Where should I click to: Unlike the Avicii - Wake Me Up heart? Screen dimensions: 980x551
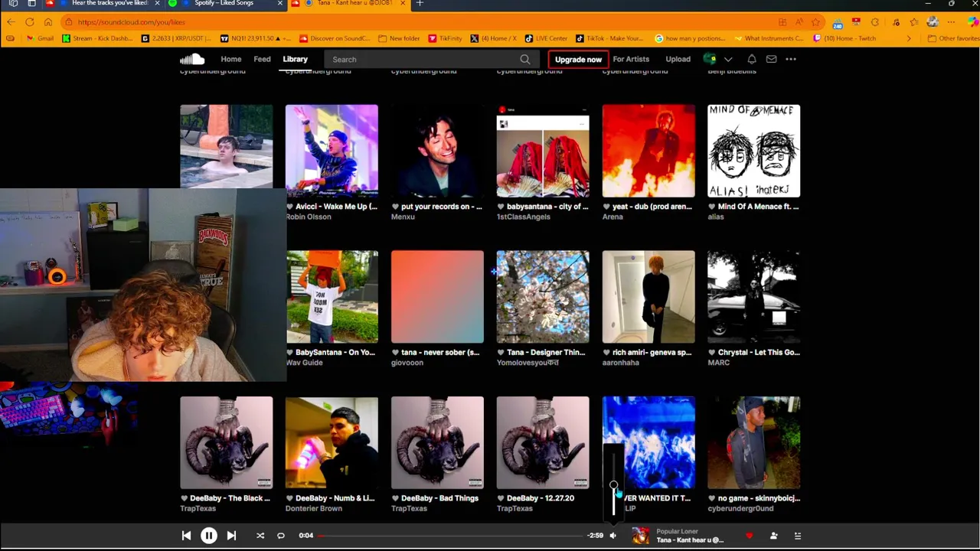coord(289,207)
